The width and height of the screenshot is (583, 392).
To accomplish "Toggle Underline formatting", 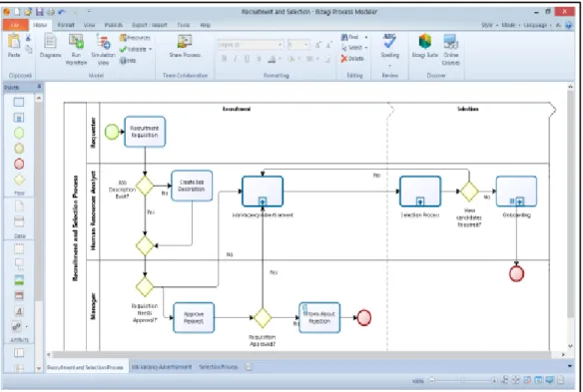I will click(x=247, y=59).
